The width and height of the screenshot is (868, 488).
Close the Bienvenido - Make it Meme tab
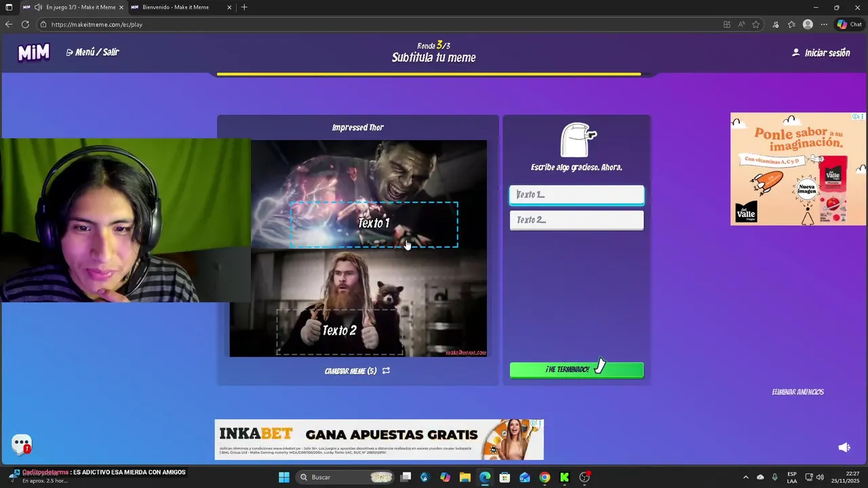click(229, 7)
